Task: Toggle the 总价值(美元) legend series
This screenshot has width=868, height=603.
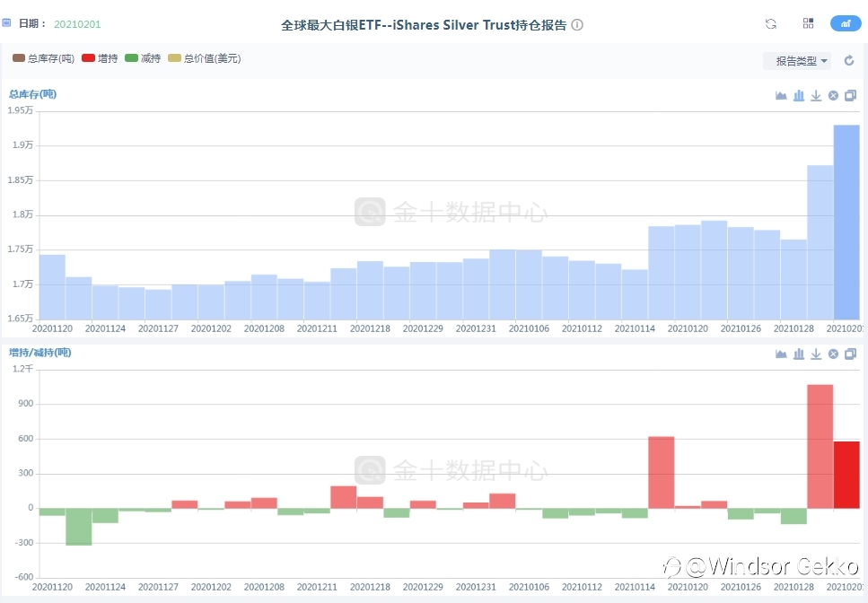Action: pyautogui.click(x=205, y=58)
